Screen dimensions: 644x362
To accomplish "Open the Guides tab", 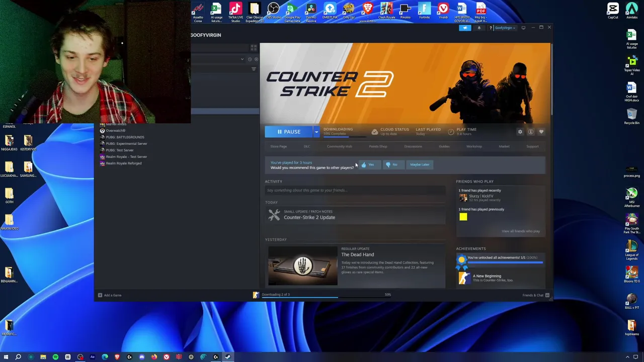I will pos(444,146).
